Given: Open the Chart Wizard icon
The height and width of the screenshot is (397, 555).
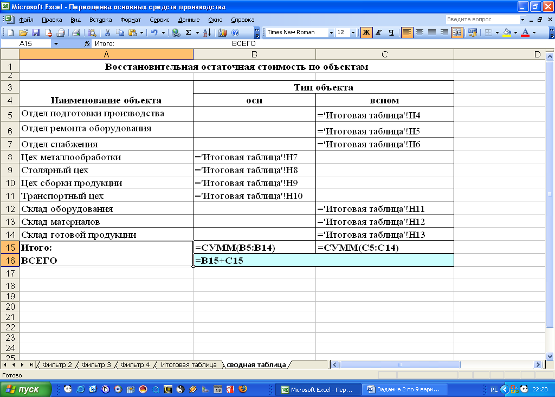Looking at the screenshot, I should pyautogui.click(x=222, y=33).
